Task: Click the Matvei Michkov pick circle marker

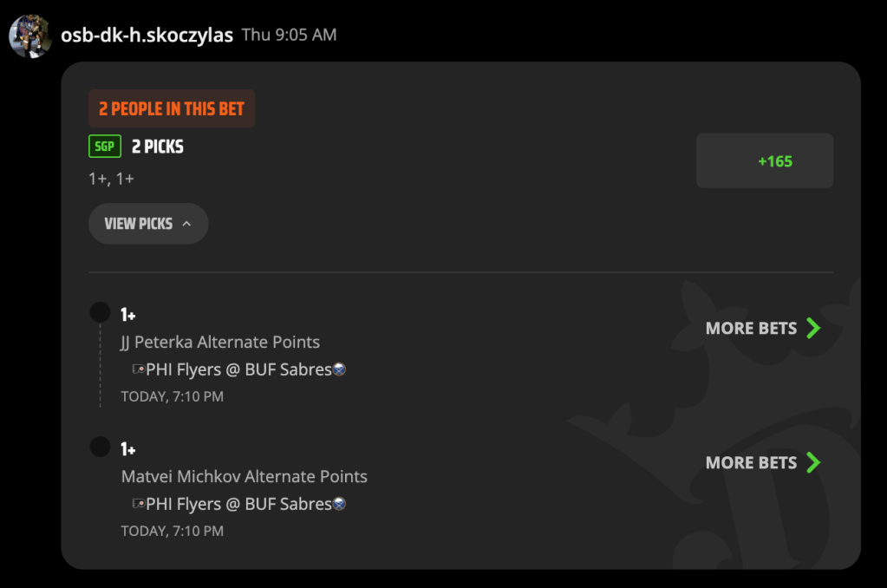Action: pyautogui.click(x=100, y=447)
